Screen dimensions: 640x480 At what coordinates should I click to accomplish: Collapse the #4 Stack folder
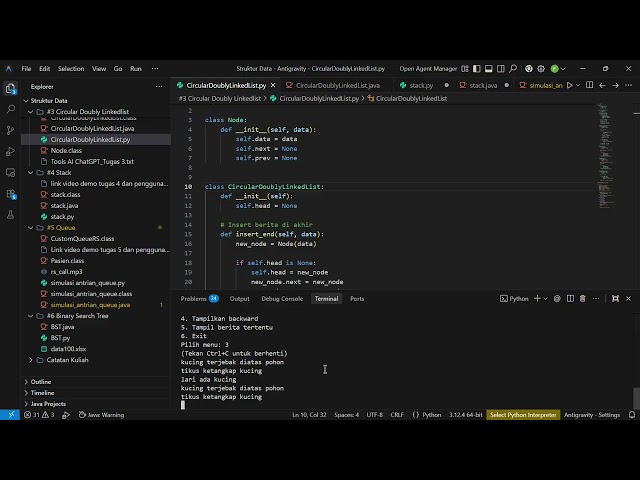click(31, 173)
